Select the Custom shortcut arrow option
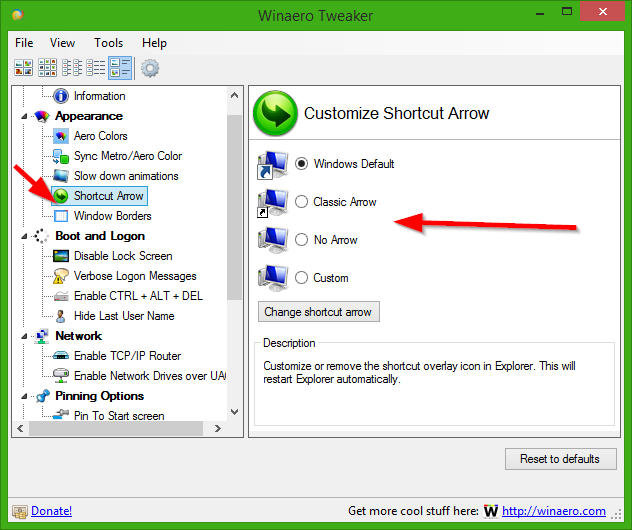This screenshot has width=632, height=530. (301, 278)
